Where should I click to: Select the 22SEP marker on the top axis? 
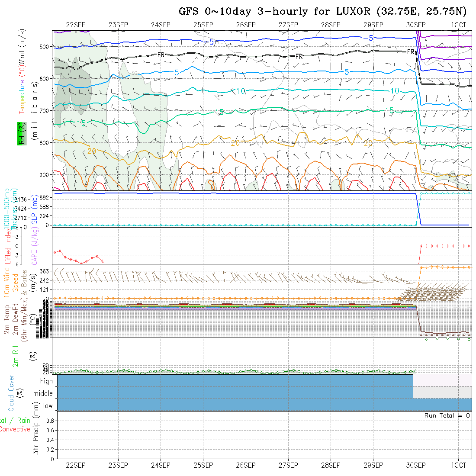76,25
